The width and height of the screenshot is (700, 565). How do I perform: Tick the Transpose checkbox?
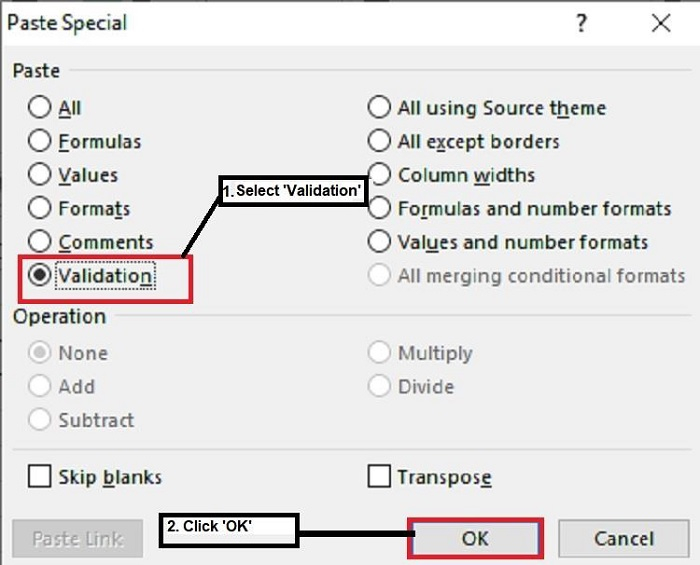[x=379, y=477]
